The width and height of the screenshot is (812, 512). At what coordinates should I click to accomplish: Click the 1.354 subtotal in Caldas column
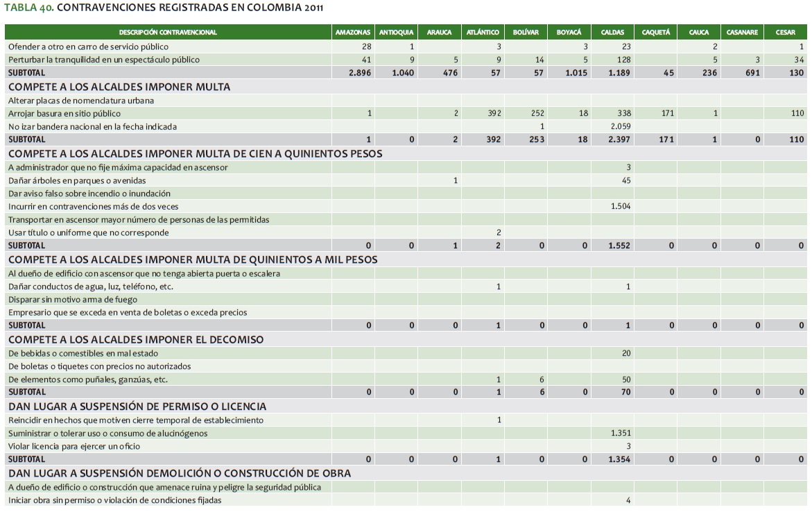click(x=619, y=459)
